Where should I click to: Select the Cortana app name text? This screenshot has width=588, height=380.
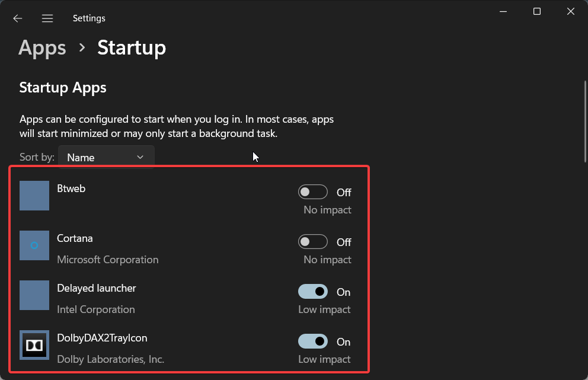75,238
